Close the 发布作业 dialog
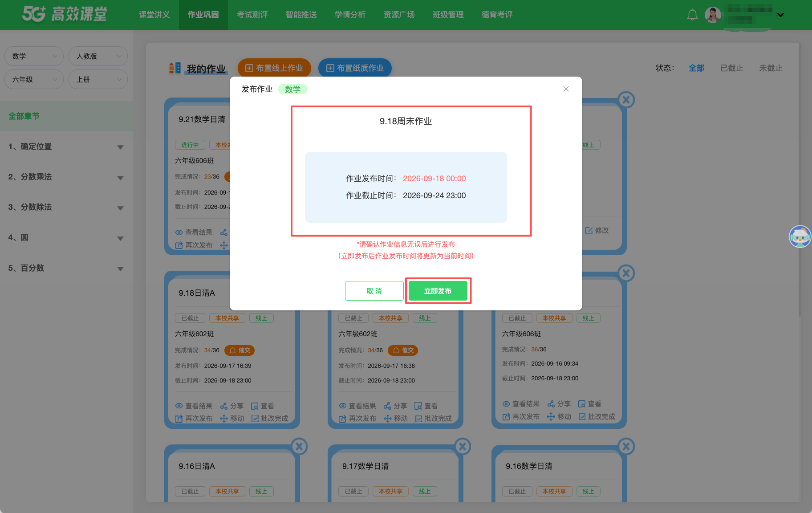 (566, 89)
